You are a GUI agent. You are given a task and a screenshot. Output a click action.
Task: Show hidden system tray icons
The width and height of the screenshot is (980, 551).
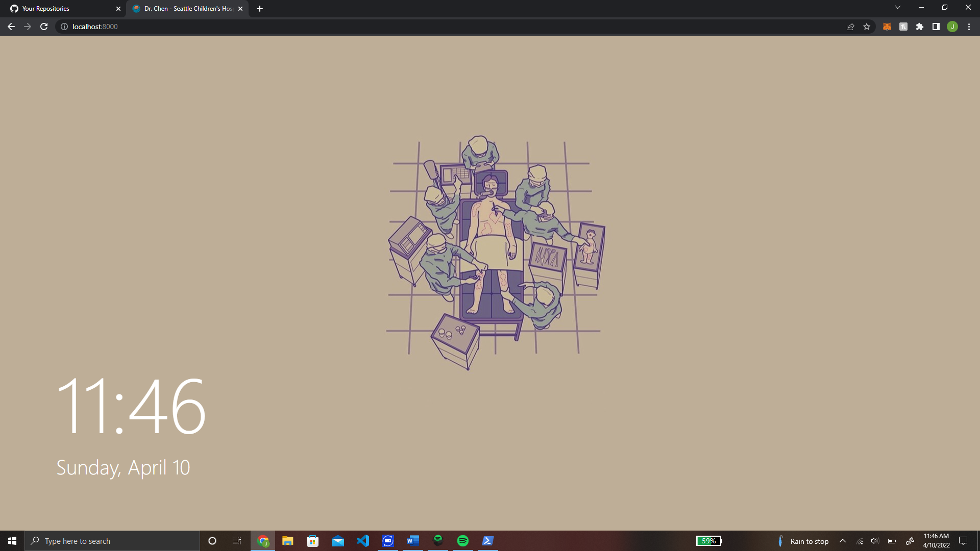[x=843, y=541]
